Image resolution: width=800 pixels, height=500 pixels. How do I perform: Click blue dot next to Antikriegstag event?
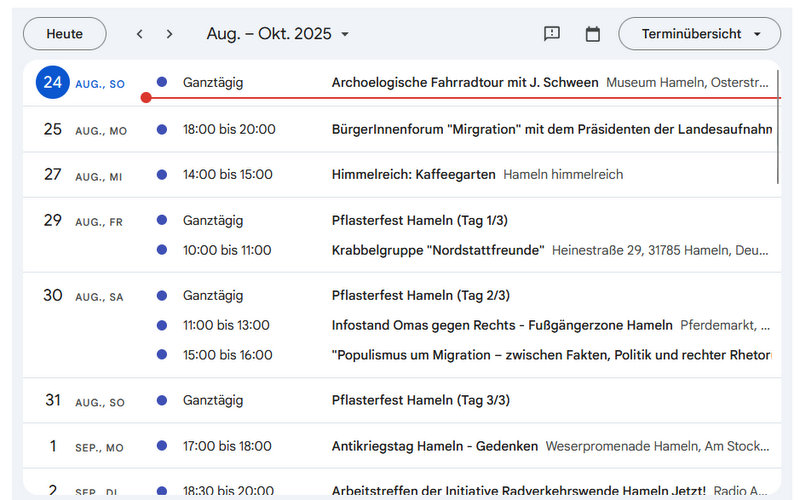(x=162, y=446)
